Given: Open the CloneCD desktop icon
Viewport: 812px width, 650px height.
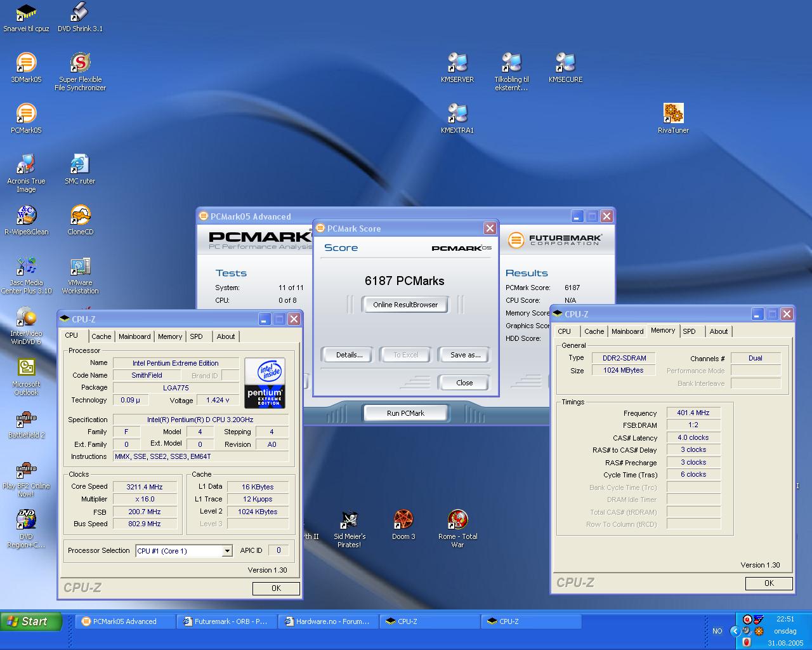Looking at the screenshot, I should click(x=80, y=220).
